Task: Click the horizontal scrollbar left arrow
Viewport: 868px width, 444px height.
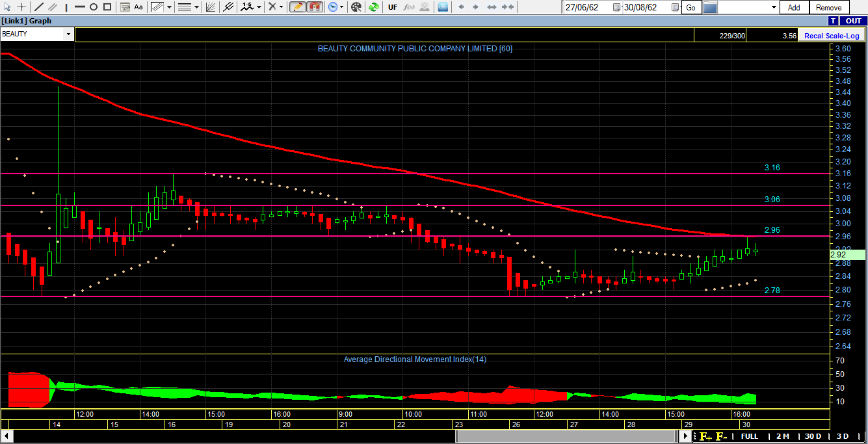Action: [8, 436]
